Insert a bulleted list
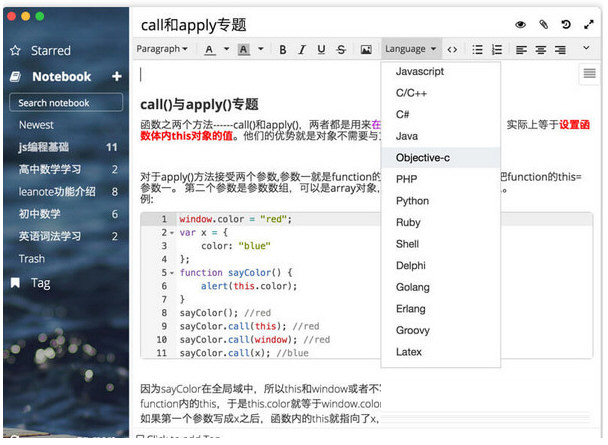The width and height of the screenshot is (608, 445). coord(476,49)
